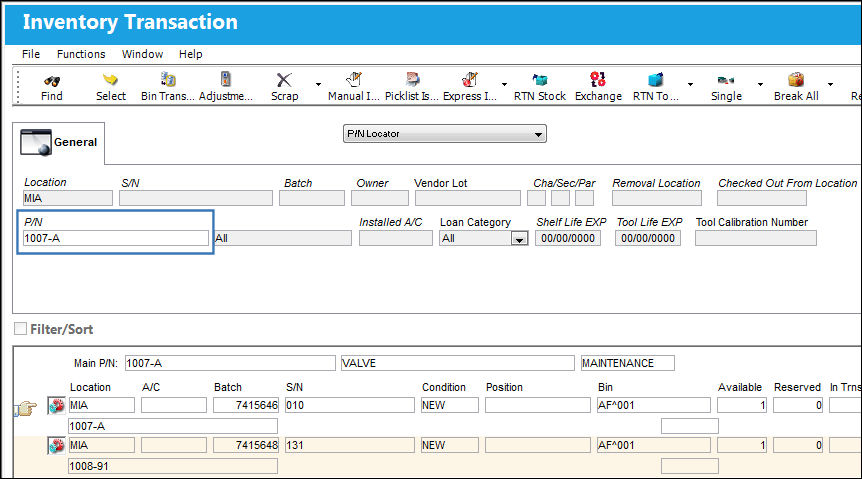
Task: Expand the Break All dropdown arrow
Action: point(830,84)
